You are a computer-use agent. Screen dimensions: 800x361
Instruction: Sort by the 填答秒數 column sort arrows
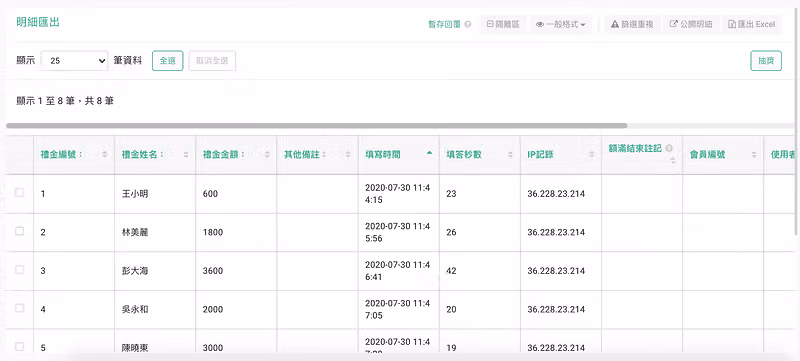(x=510, y=154)
